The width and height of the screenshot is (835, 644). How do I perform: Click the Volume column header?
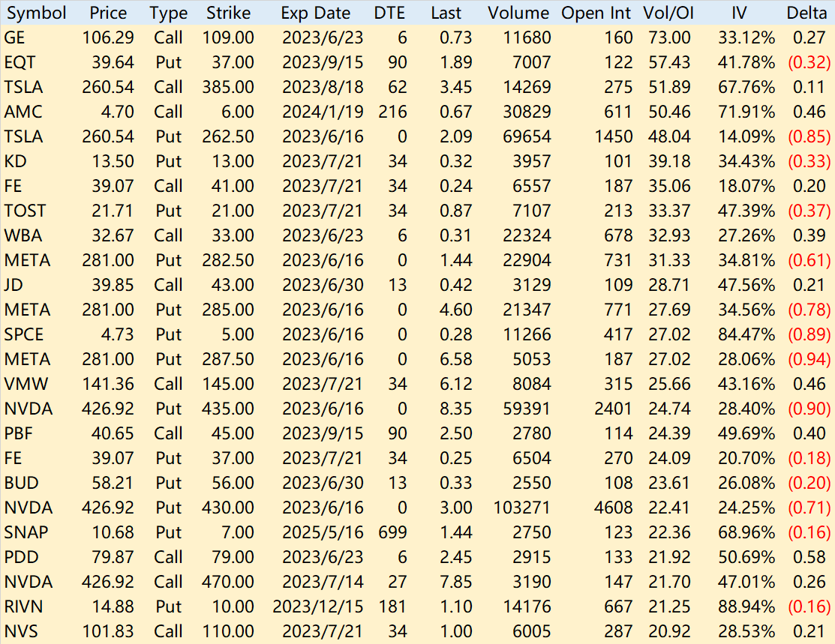click(518, 13)
